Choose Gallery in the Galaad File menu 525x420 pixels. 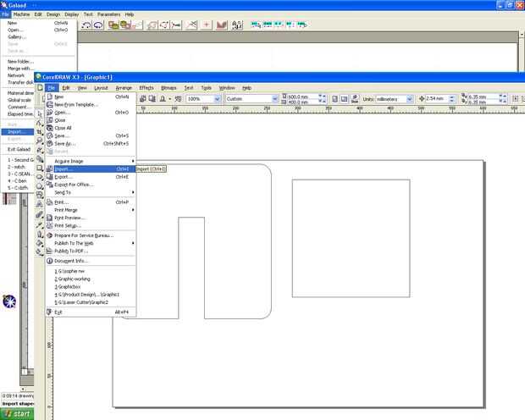tap(38, 37)
